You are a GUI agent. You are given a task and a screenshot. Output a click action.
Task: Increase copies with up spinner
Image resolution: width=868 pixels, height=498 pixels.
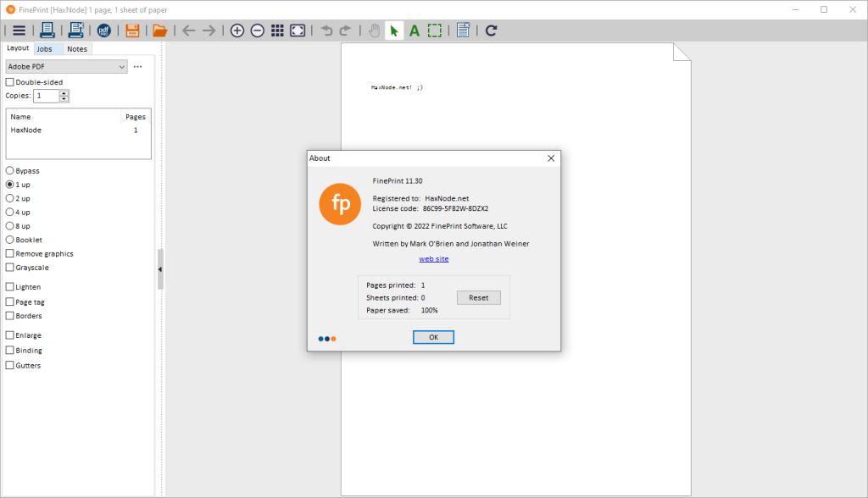click(x=64, y=92)
